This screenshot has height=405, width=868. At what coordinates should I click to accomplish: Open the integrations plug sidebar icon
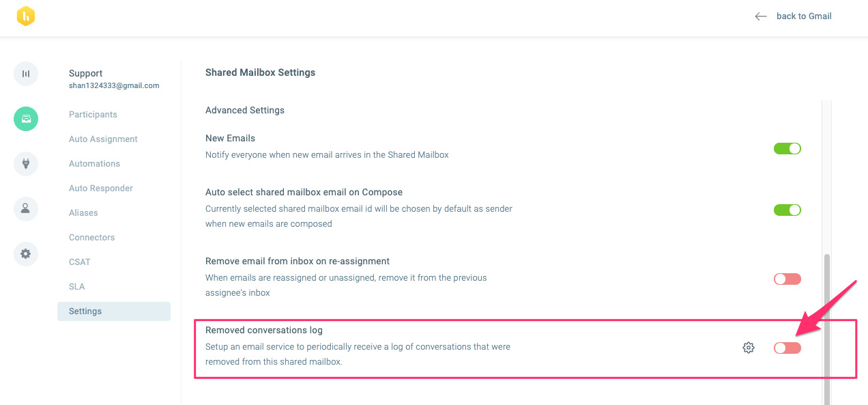(26, 164)
